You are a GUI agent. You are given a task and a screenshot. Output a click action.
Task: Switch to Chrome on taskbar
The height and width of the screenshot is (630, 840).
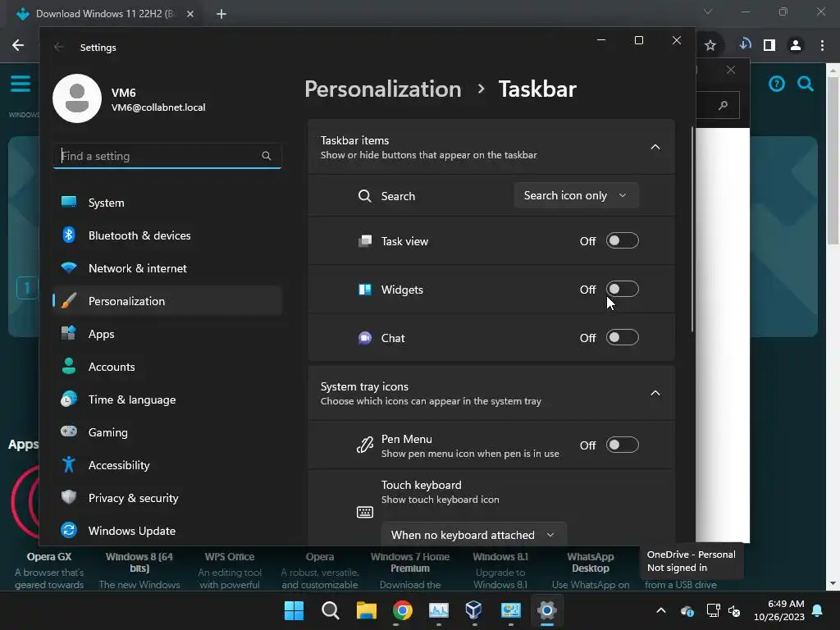pyautogui.click(x=402, y=610)
